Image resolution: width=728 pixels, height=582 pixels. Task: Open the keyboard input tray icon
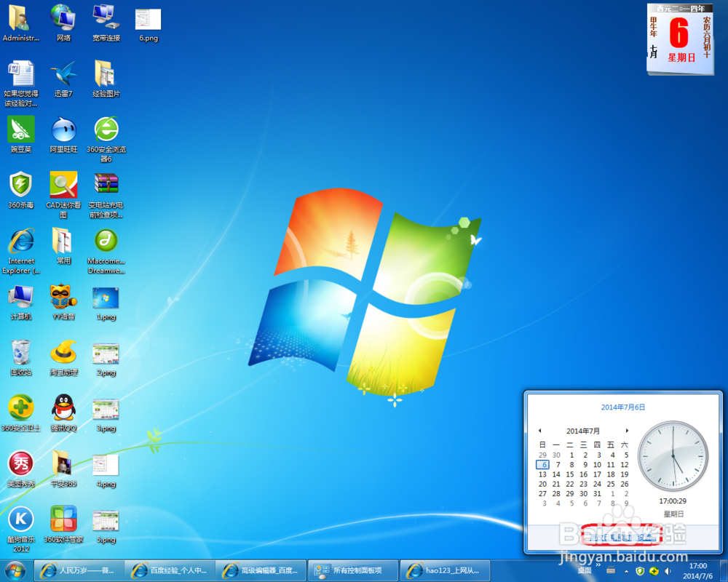point(611,570)
